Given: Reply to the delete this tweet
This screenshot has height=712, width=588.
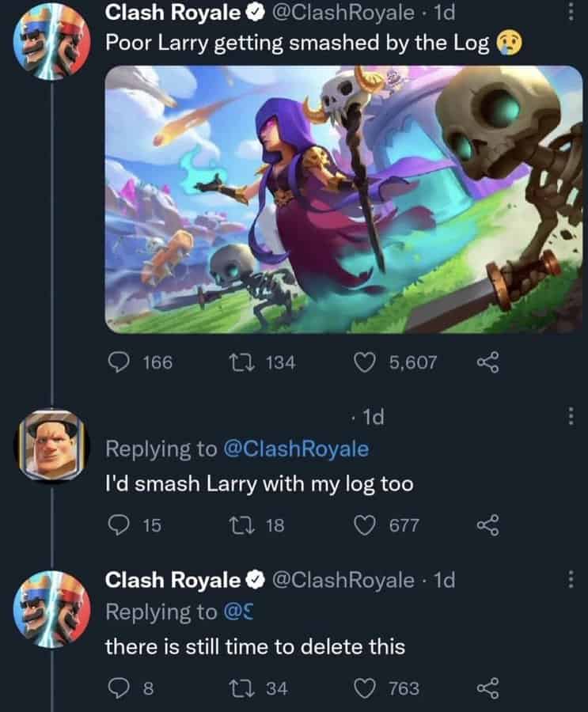Looking at the screenshot, I should 118,688.
